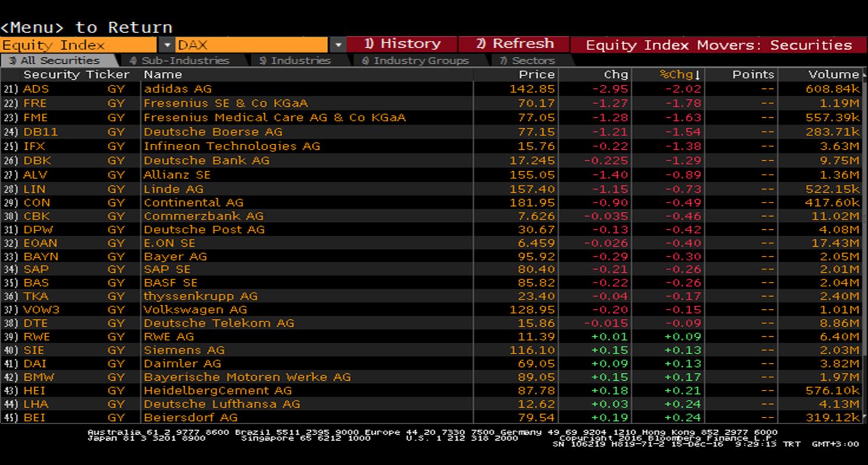Sort by the Points column header
Image resolution: width=868 pixels, height=465 pixels.
pyautogui.click(x=753, y=74)
